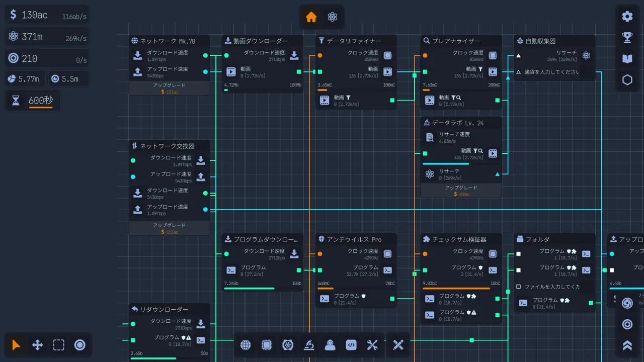
Task: Open the book guide panel
Action: click(627, 59)
